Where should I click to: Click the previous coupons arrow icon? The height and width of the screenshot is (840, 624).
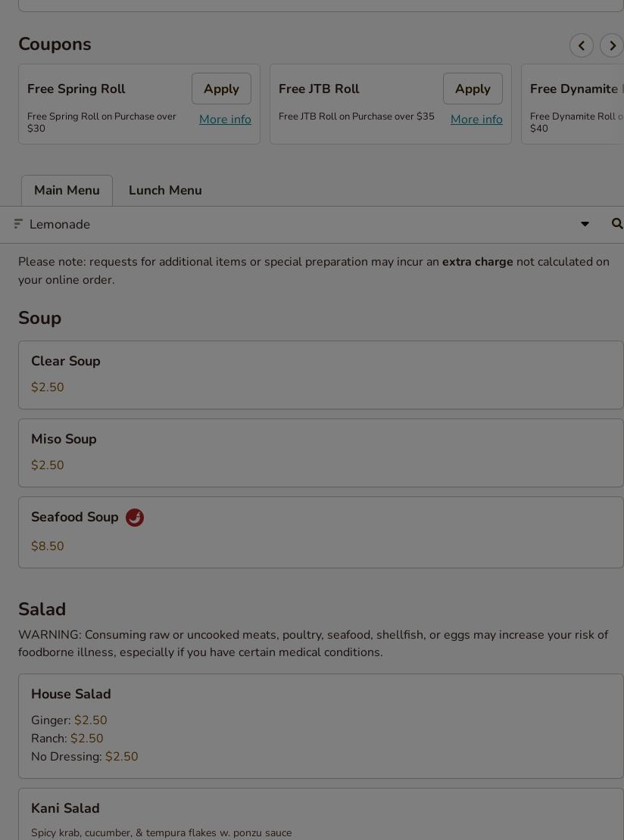tap(581, 45)
